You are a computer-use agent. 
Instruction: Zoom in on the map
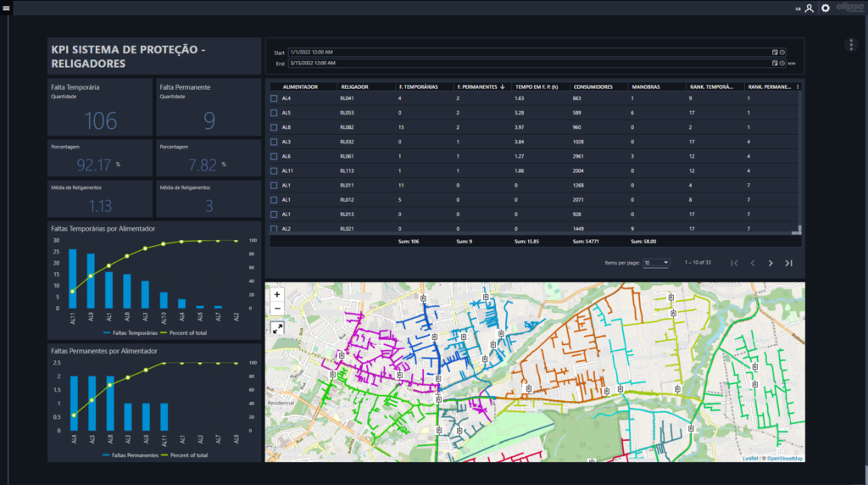[277, 294]
